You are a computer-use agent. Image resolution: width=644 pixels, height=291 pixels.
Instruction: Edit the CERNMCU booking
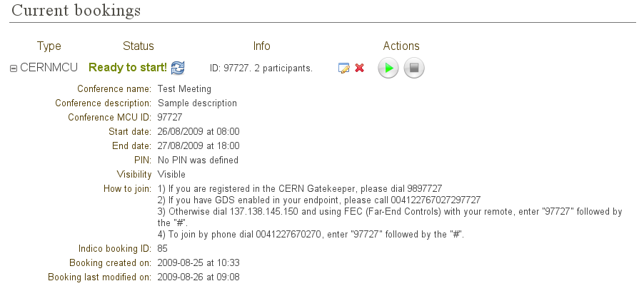coord(343,68)
